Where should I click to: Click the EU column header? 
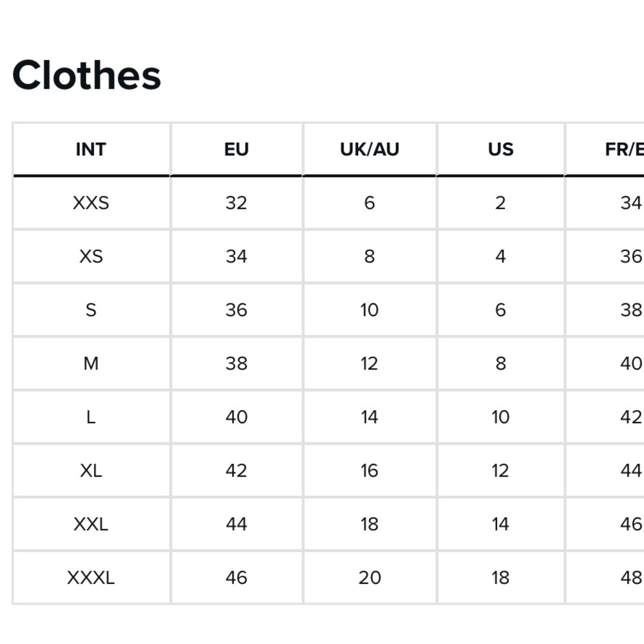pos(236,149)
